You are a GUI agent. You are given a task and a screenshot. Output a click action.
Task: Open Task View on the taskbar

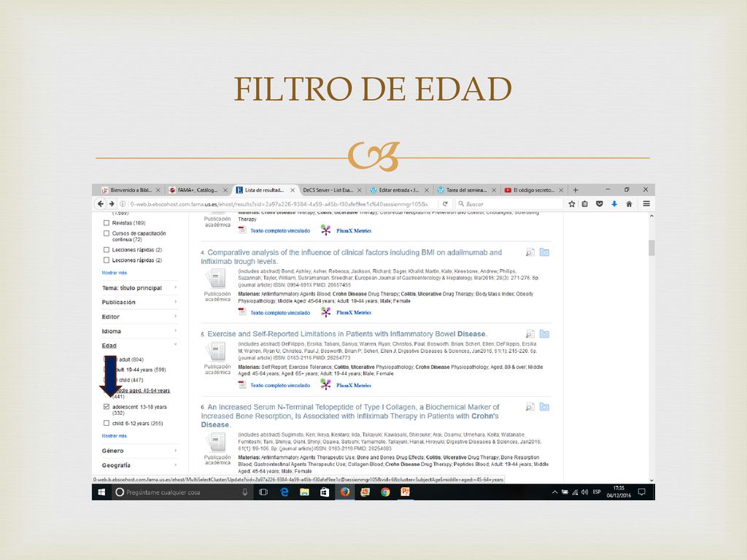point(263,492)
